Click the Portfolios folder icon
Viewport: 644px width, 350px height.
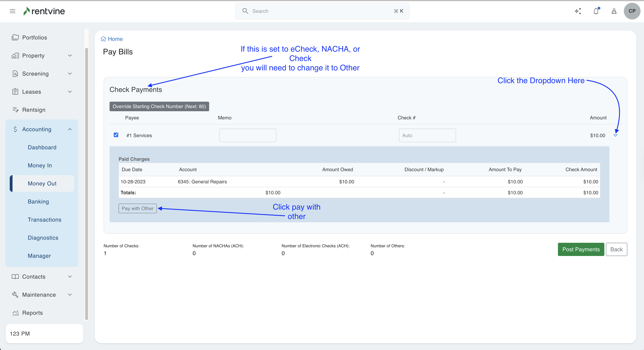coord(15,38)
